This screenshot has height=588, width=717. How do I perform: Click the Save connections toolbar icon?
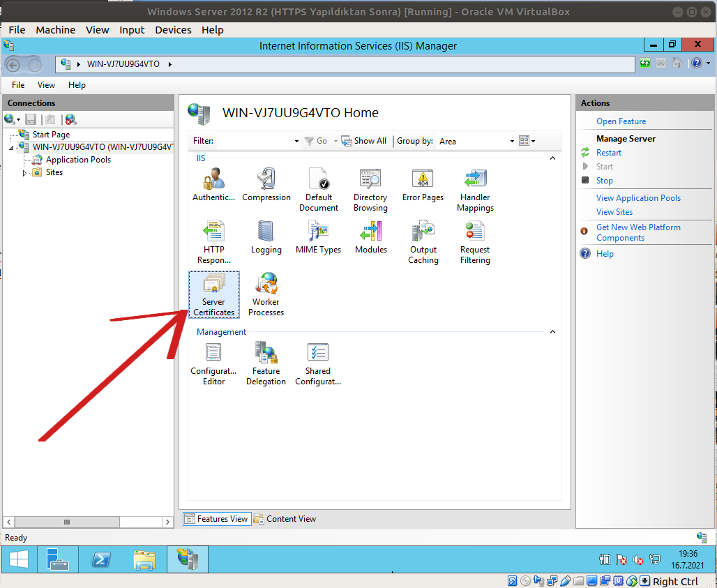point(31,120)
